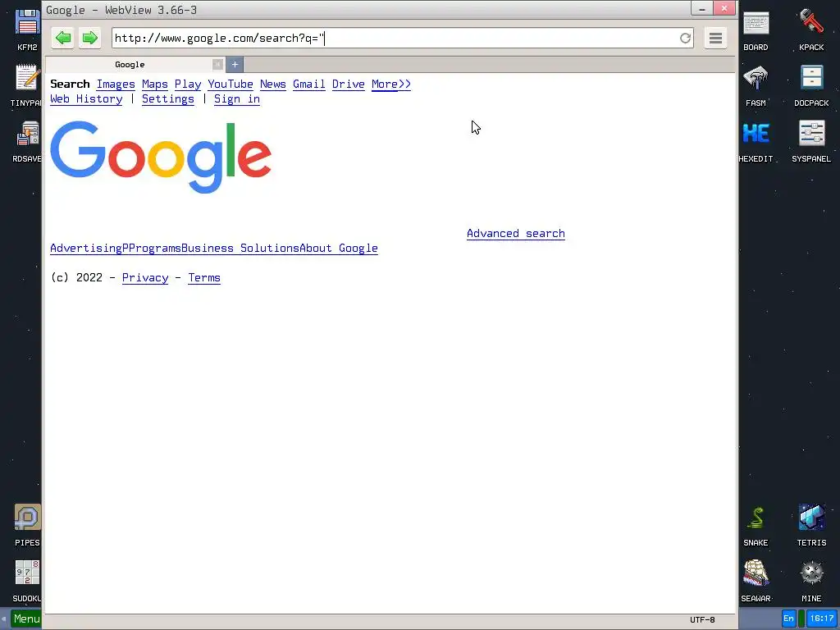The width and height of the screenshot is (840, 630).
Task: Go back with the green left arrow
Action: point(63,38)
